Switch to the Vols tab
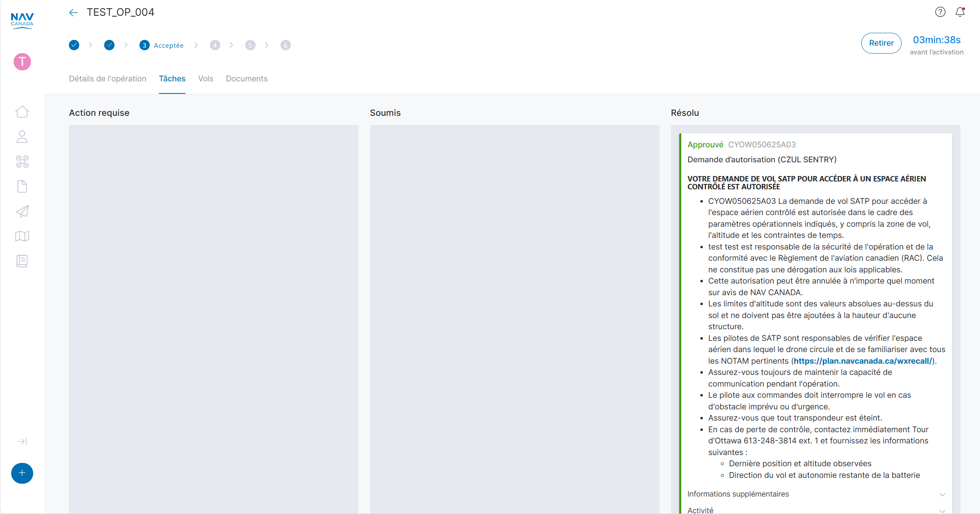980x514 pixels. click(206, 79)
